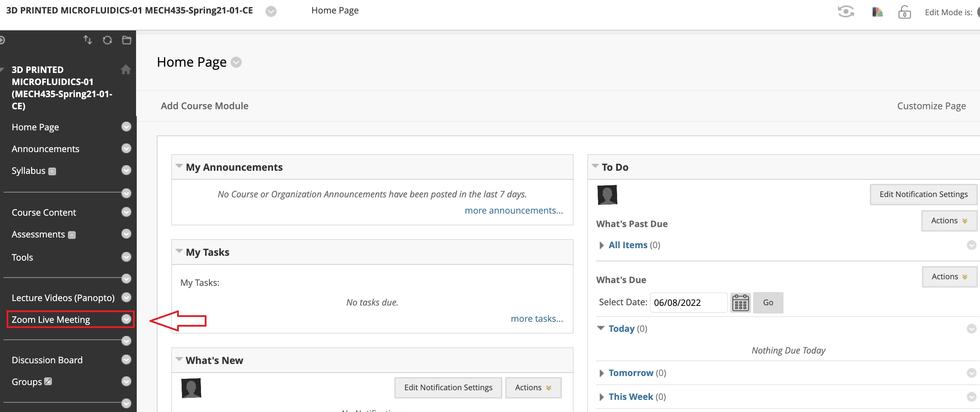Image resolution: width=980 pixels, height=412 pixels.
Task: Click the reorder arrows icon in sidebar
Action: pyautogui.click(x=87, y=40)
